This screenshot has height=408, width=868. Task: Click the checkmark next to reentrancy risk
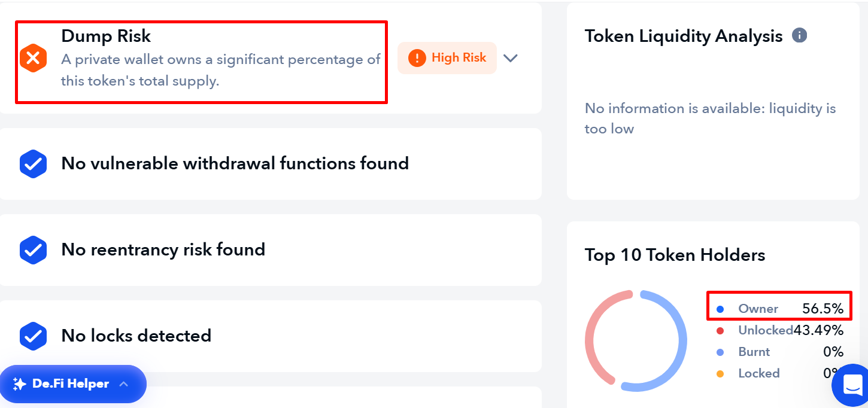click(33, 249)
